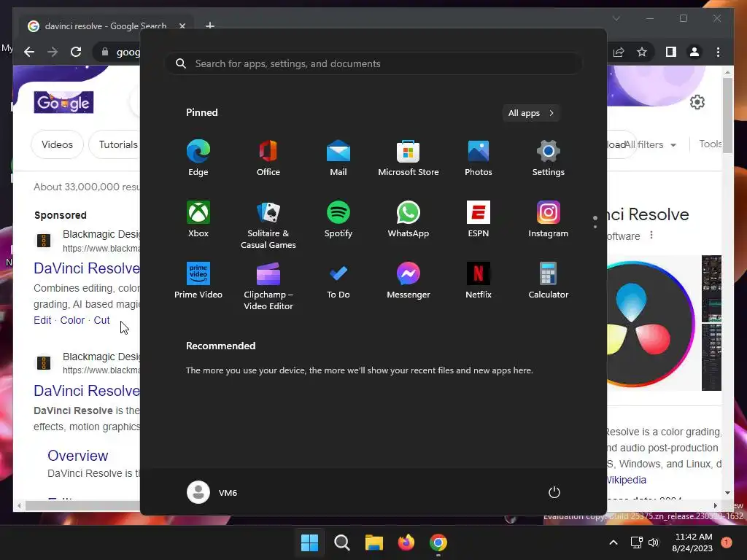Launch Firefox from the taskbar

pos(406,542)
